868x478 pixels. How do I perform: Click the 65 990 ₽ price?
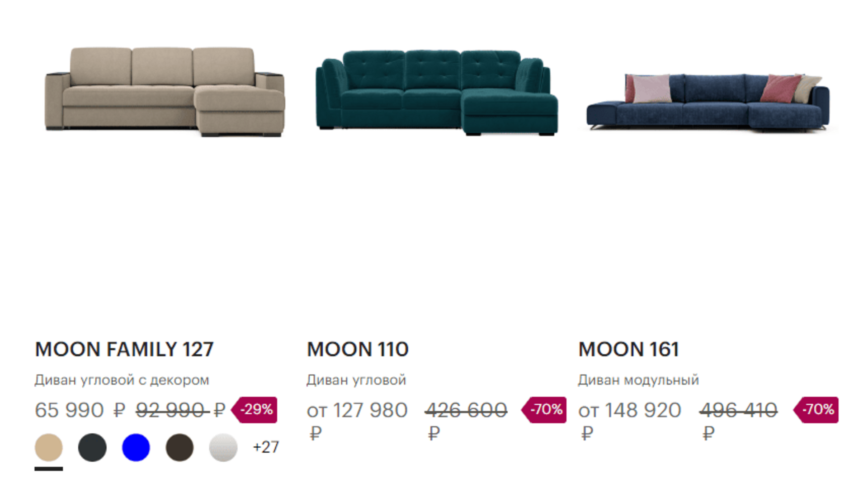coord(80,410)
